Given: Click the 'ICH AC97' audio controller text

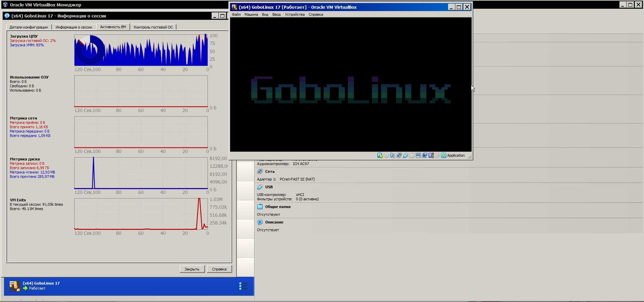Looking at the screenshot, I should (301, 164).
